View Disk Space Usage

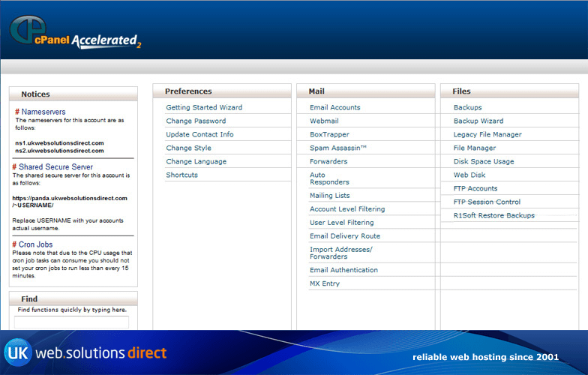tap(483, 162)
